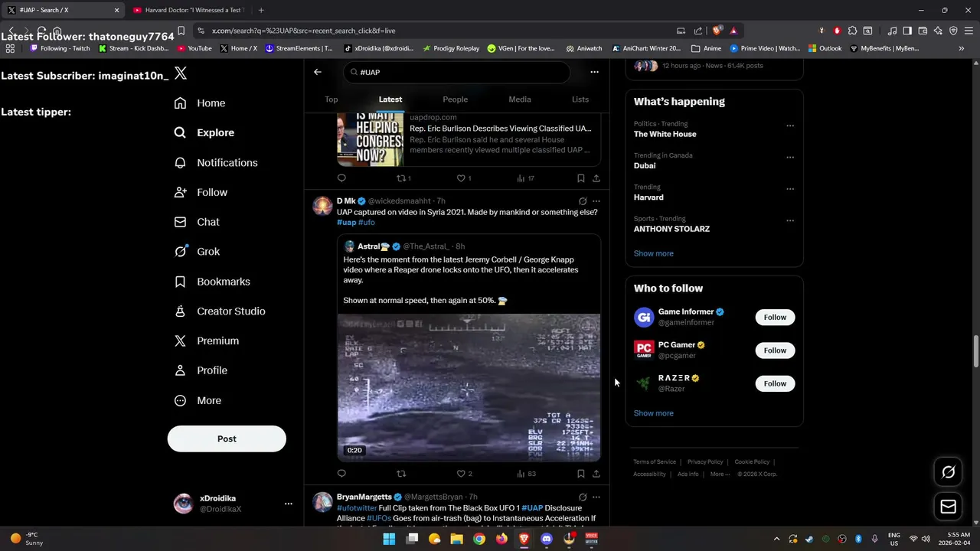Open account menu for xDroidika
This screenshot has width=980, height=551.
(288, 504)
